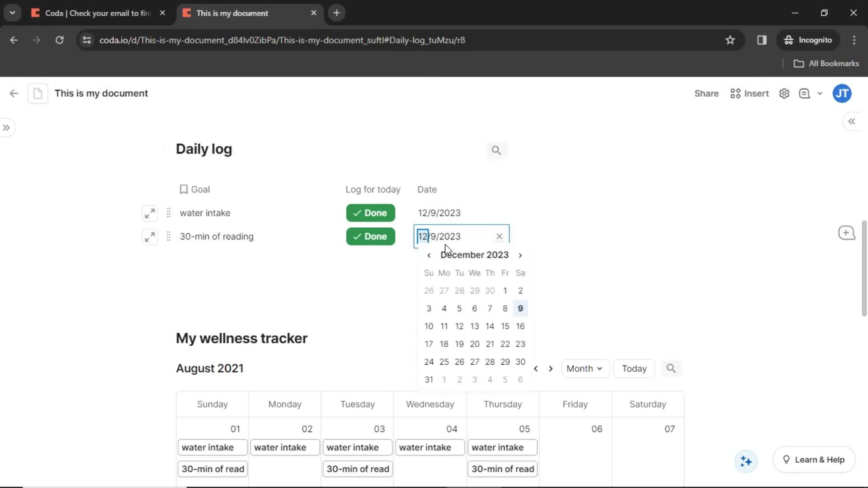868x488 pixels.
Task: Click the Insert button in top toolbar
Action: (750, 94)
